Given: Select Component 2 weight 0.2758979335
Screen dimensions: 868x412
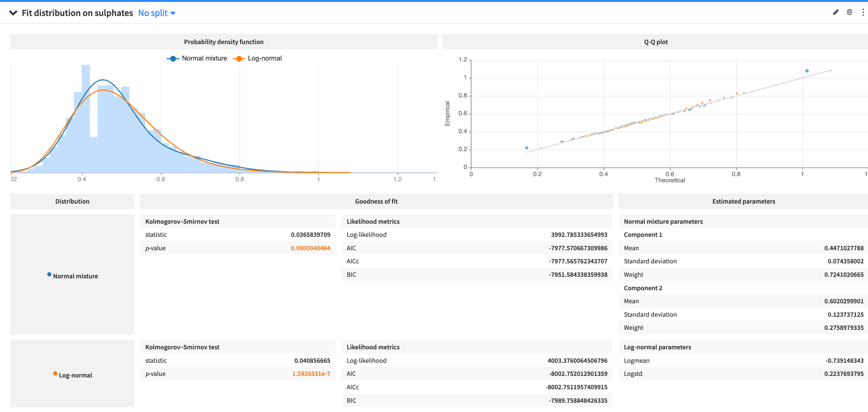Looking at the screenshot, I should tap(844, 327).
